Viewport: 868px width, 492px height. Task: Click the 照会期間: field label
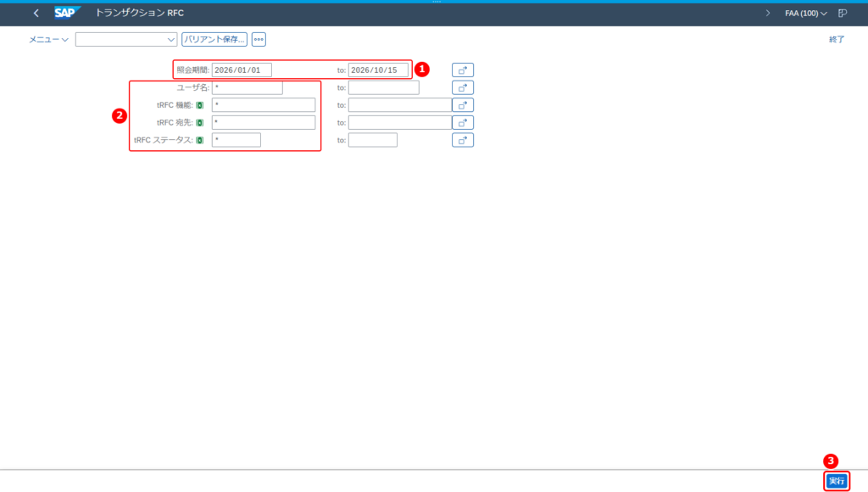click(x=193, y=70)
